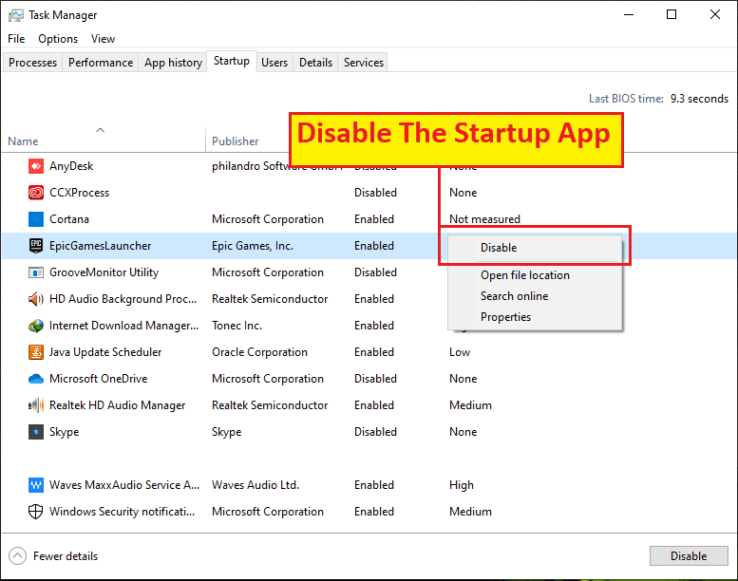Click the High impact value for Waves
738x581 pixels.
click(x=461, y=485)
